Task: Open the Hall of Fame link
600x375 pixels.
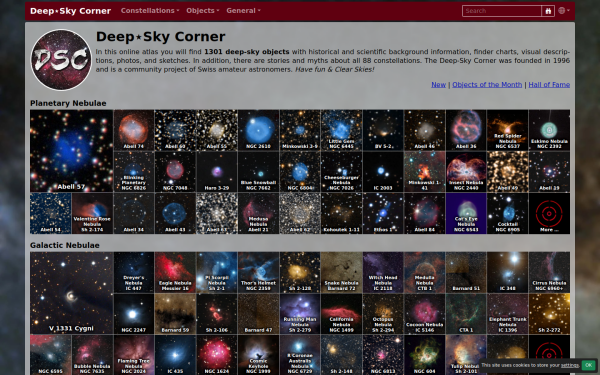Action: pyautogui.click(x=549, y=85)
